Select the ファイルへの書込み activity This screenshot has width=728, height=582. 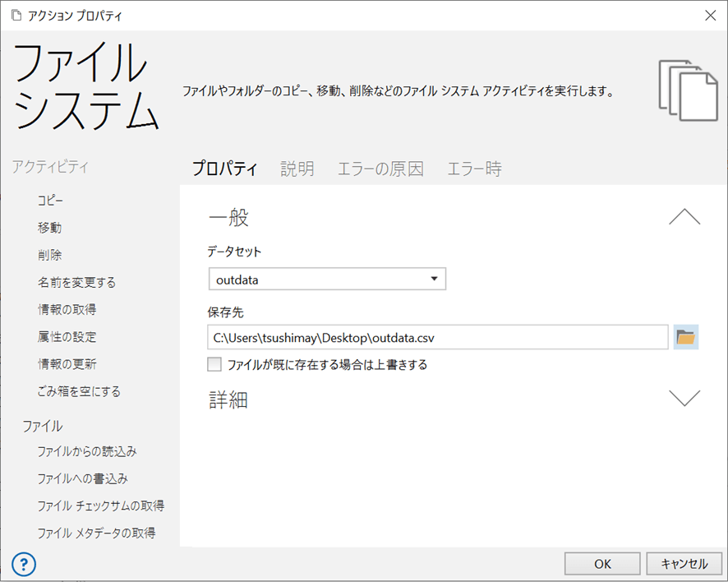point(83,479)
